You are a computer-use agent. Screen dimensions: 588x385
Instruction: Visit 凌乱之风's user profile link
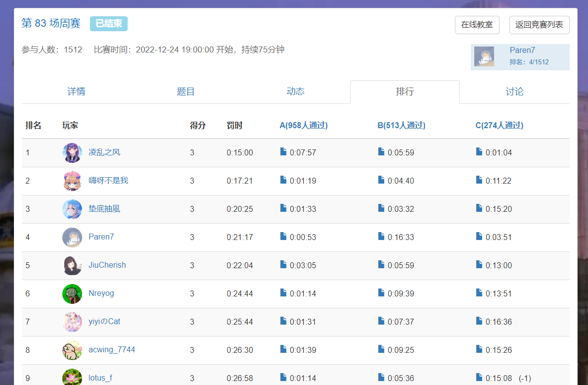(104, 152)
